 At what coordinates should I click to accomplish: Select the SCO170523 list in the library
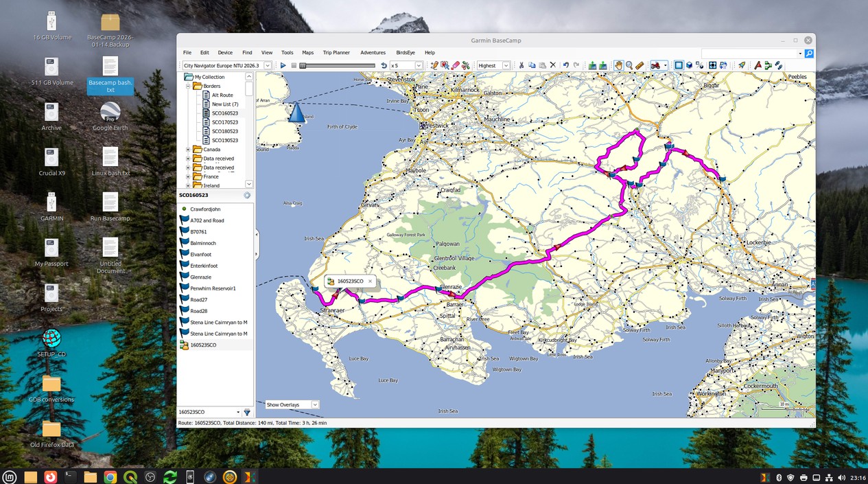click(x=224, y=122)
